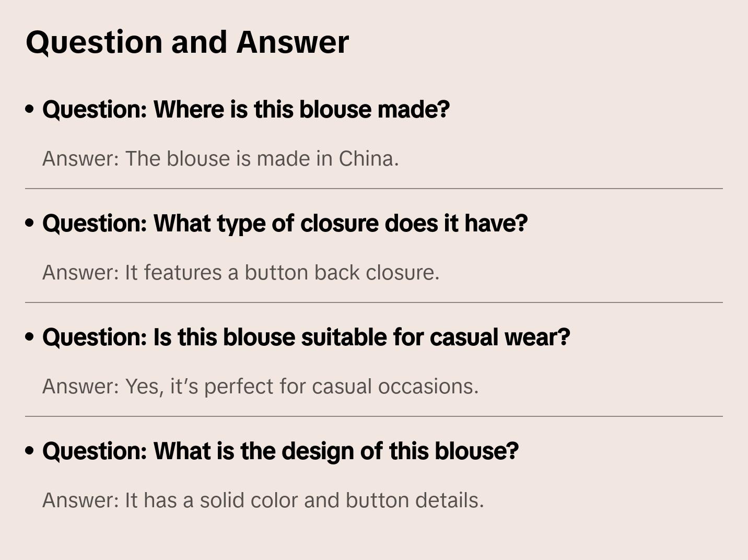Click the word "China" in the first answer
This screenshot has height=560, width=748.
[x=368, y=159]
